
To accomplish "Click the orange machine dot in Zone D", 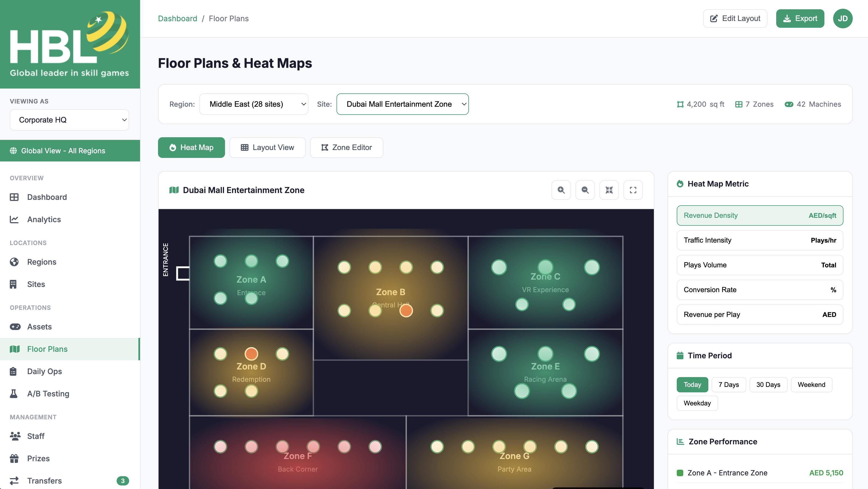I will pyautogui.click(x=251, y=354).
